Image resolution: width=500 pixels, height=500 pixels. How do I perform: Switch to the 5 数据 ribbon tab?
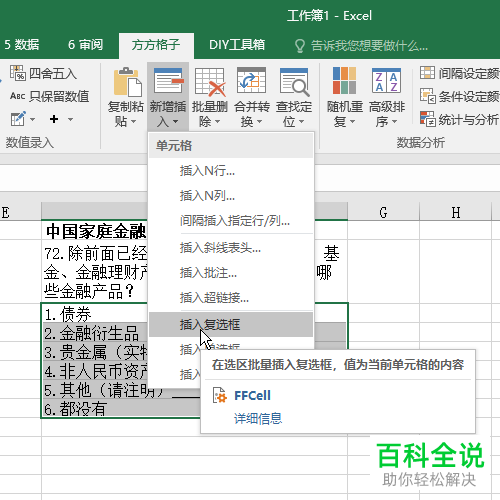coord(22,45)
